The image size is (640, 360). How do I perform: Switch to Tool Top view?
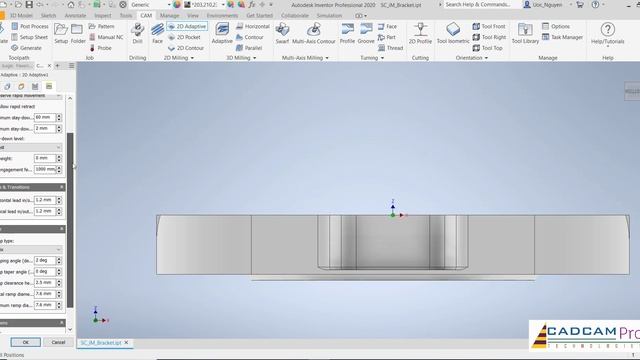(487, 48)
